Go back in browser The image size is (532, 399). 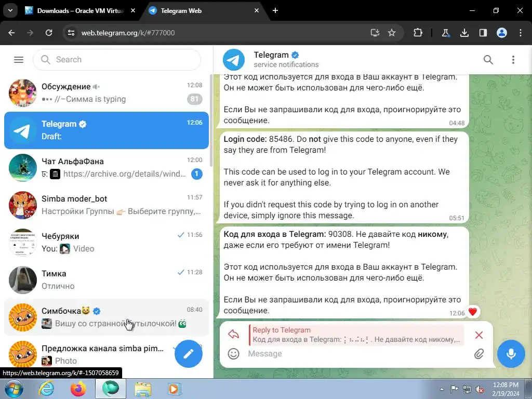11,33
